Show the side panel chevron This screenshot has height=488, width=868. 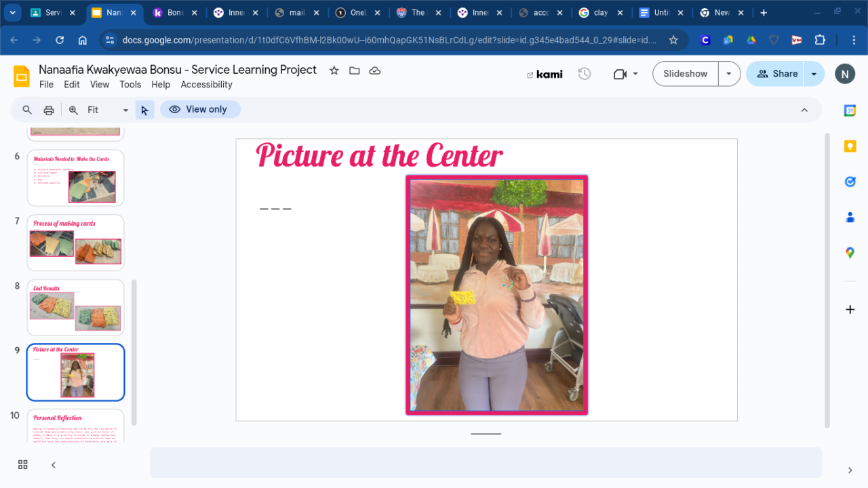coord(850,470)
